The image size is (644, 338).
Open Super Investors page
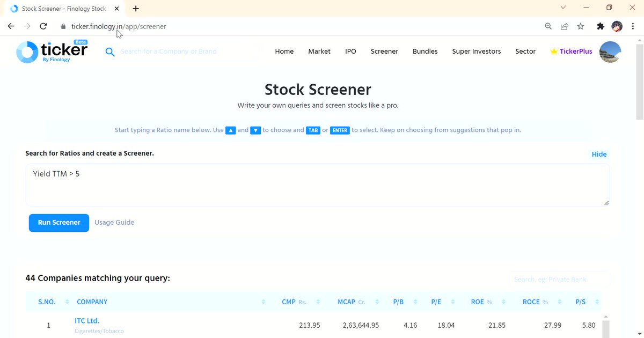(477, 52)
